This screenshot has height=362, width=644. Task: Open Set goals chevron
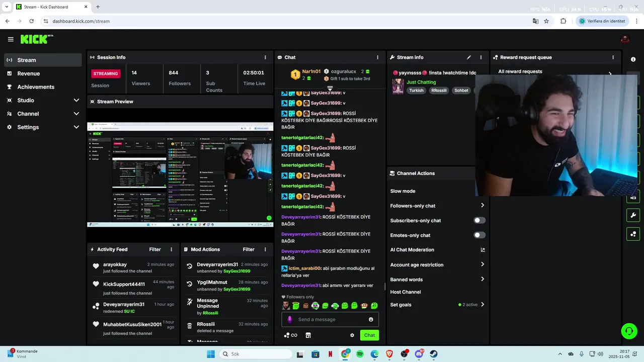coord(482,305)
